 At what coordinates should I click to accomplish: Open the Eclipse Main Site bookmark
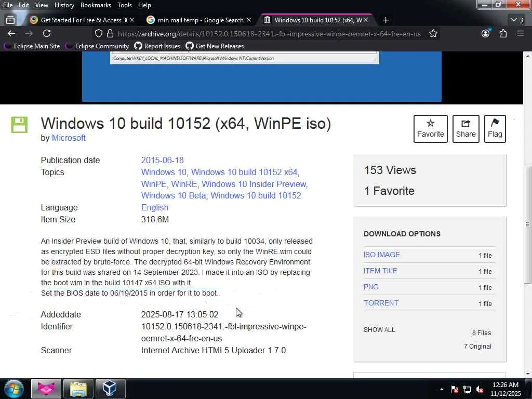point(32,46)
